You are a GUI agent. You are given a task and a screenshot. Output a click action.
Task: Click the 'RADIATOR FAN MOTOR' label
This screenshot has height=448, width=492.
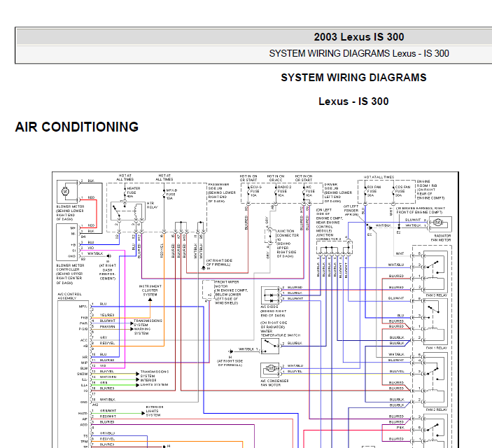(441, 238)
